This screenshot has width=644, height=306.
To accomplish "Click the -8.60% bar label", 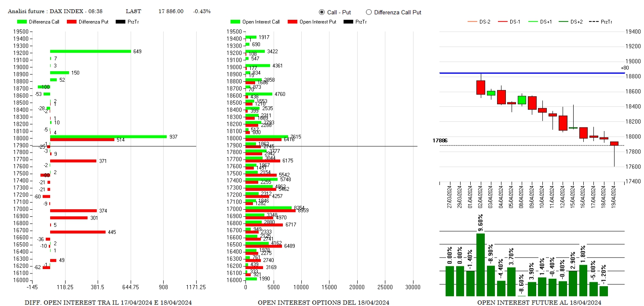I will [522, 284].
